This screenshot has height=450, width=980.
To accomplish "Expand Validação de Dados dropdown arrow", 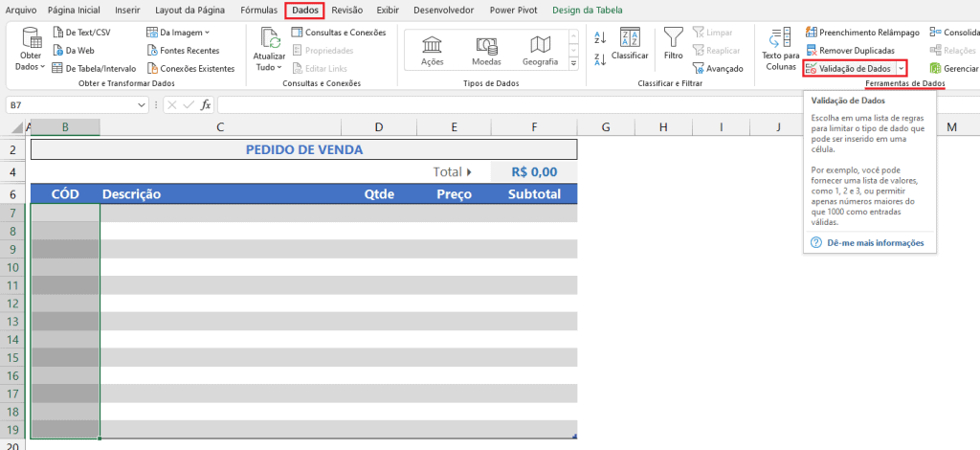I will pyautogui.click(x=901, y=68).
